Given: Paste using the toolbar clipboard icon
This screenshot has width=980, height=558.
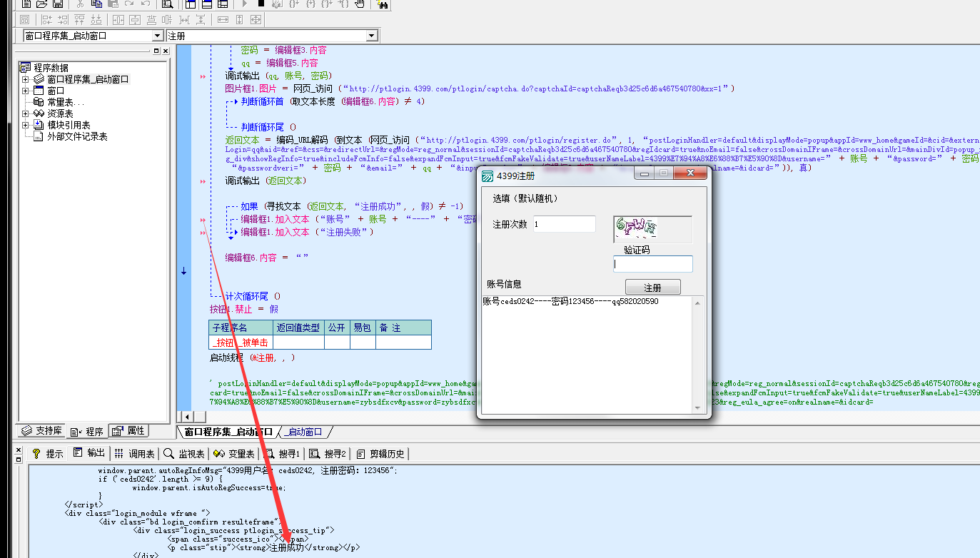Looking at the screenshot, I should point(113,4).
